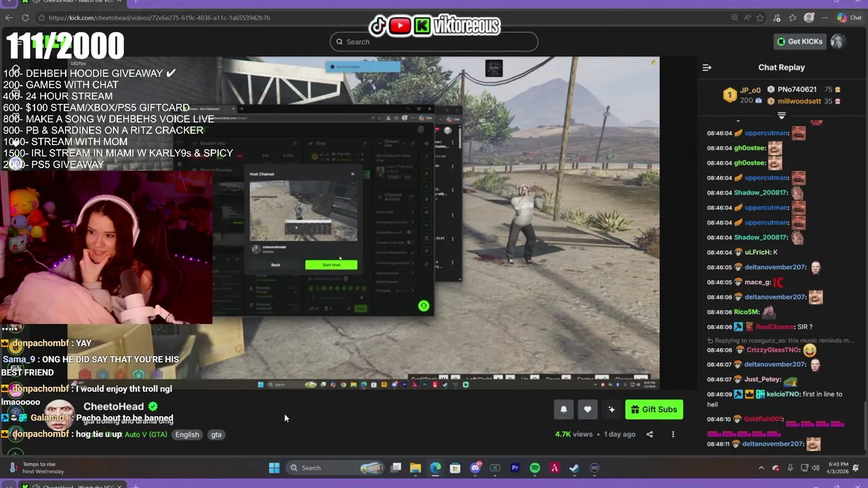Click username uLFricH in chat replay
868x488 pixels.
click(x=757, y=252)
